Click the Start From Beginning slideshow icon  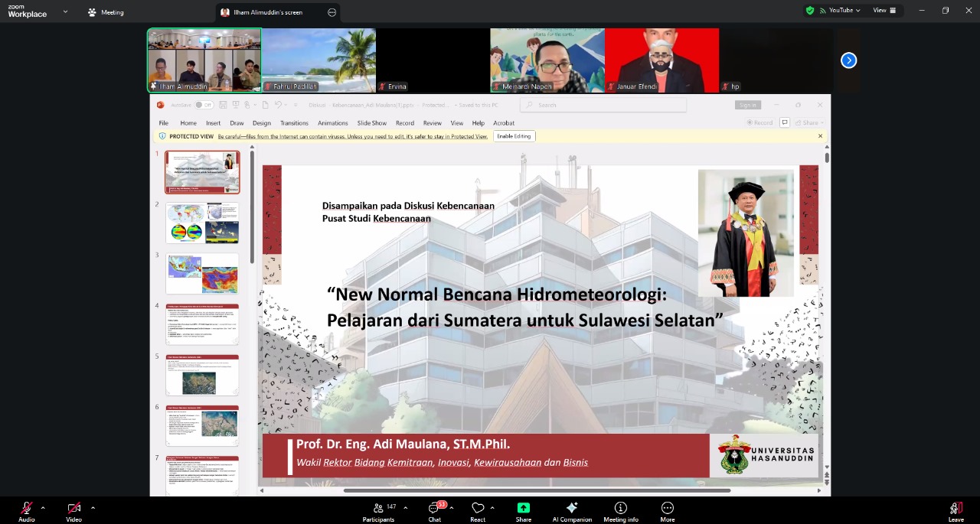point(236,105)
